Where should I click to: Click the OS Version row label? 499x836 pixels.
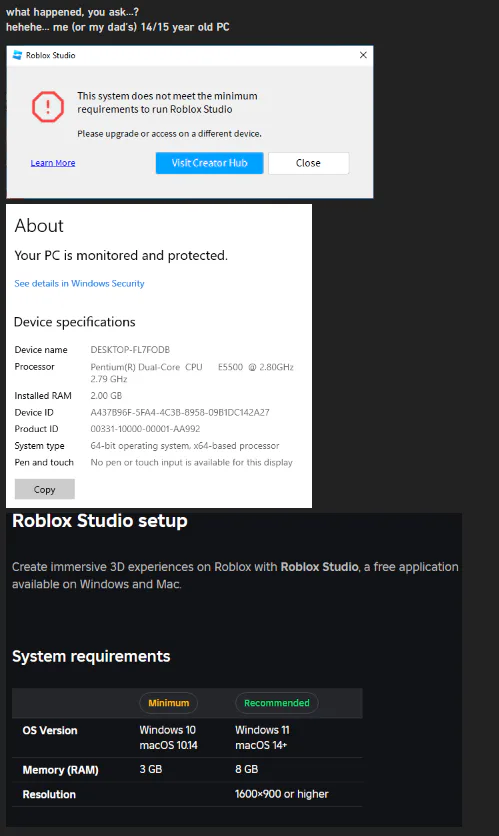pyautogui.click(x=50, y=730)
